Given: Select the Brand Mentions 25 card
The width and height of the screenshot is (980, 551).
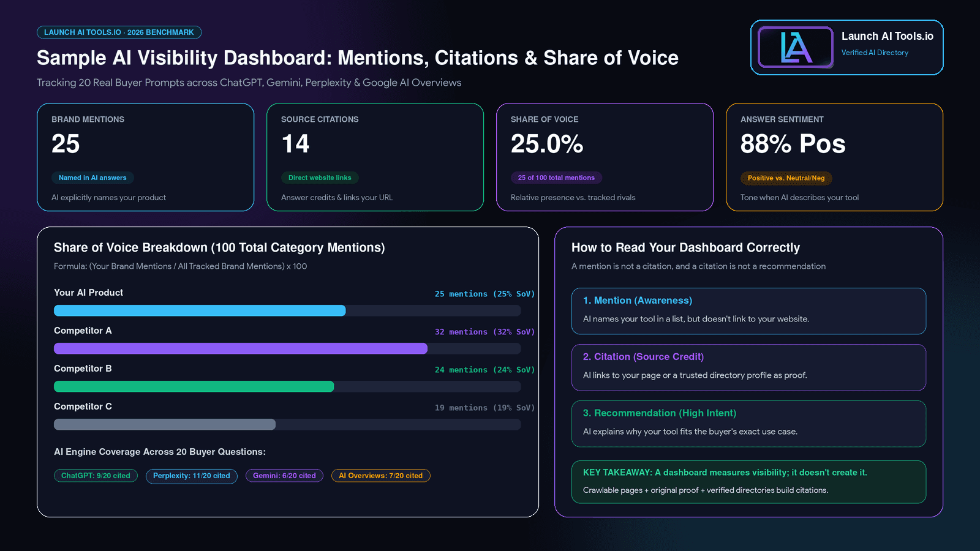Looking at the screenshot, I should (146, 157).
